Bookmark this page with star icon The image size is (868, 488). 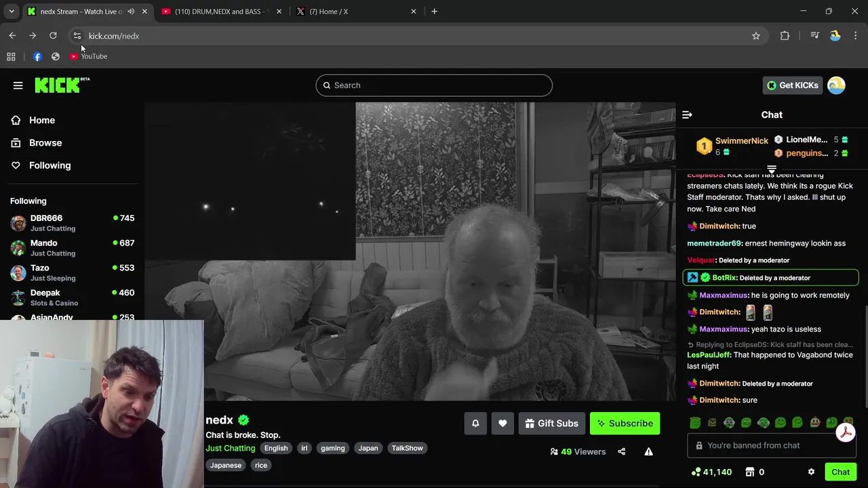[x=756, y=36]
